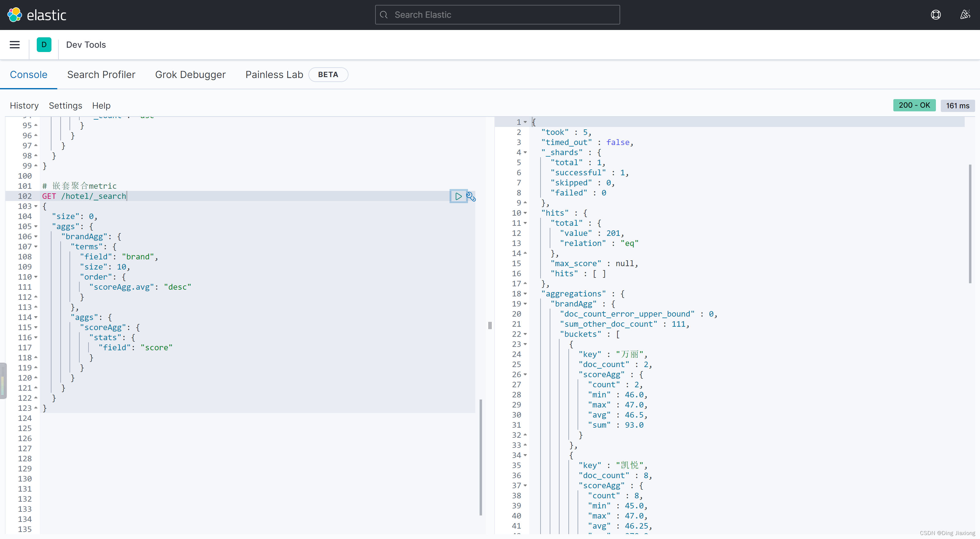Click the pane divider between editor and output
This screenshot has width=980, height=539.
click(x=490, y=325)
